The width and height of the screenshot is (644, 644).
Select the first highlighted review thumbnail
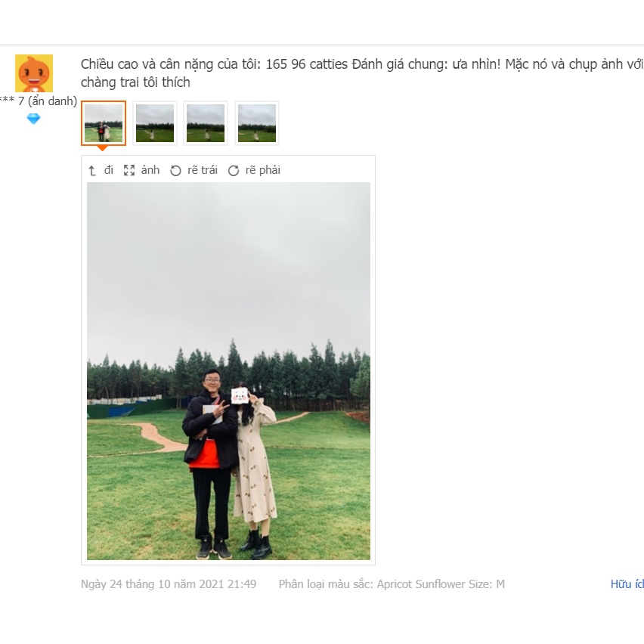104,123
